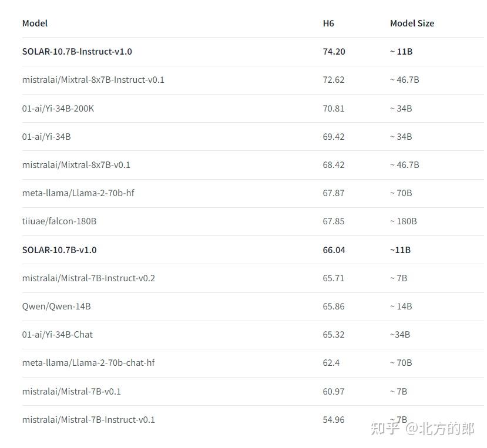Screen dimensions: 487x448
Task: Click the 74.20 score value
Action: [334, 52]
